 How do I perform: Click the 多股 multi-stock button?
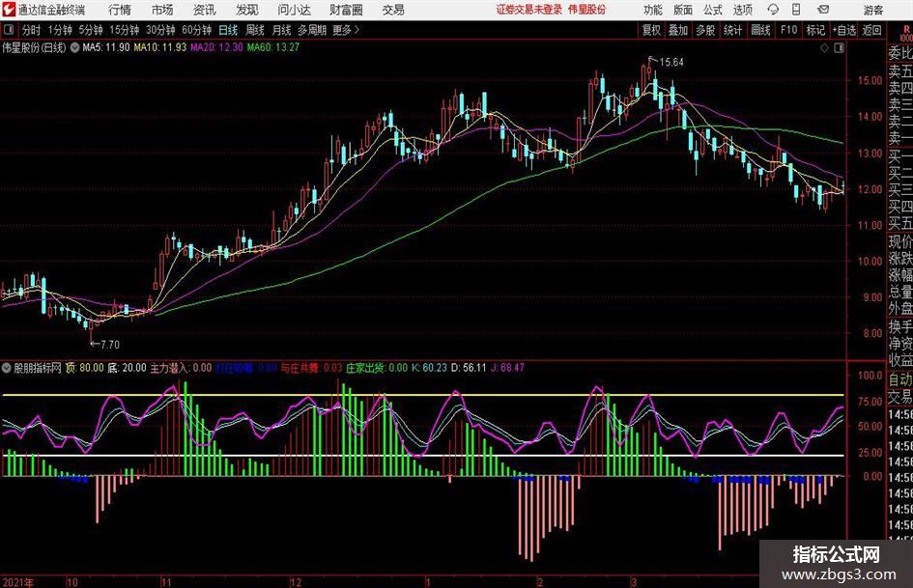point(705,30)
